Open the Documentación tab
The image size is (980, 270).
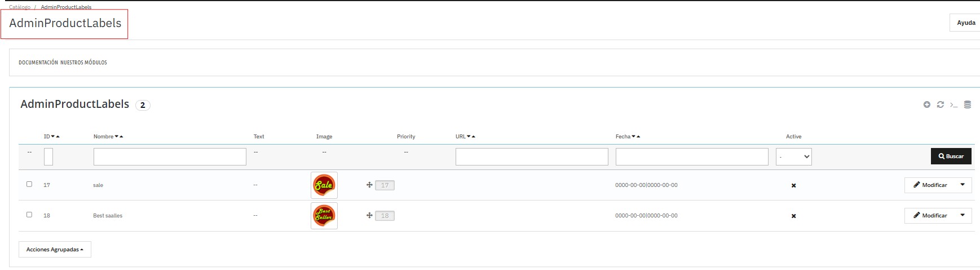pyautogui.click(x=38, y=63)
